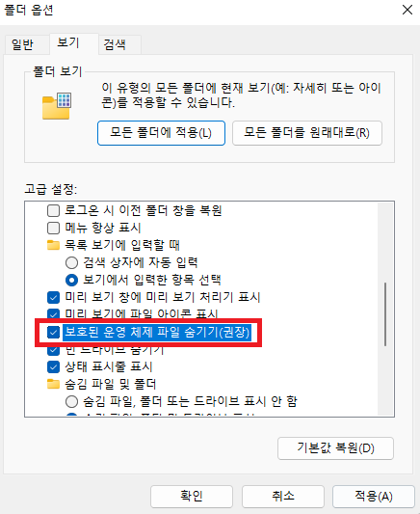
Task: Enable 로그온 시 이전 폴더 창을 복원 checkbox
Action: [53, 210]
